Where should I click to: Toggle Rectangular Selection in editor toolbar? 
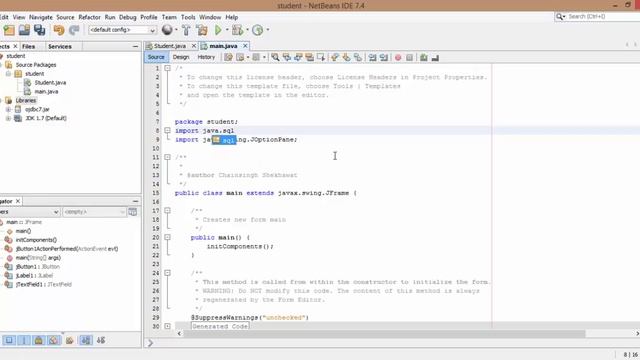[321, 58]
